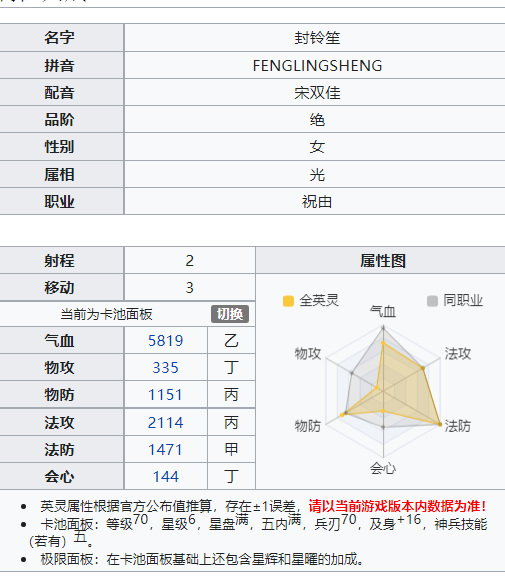The height and width of the screenshot is (578, 505).
Task: Open the 法攻 value 2114 link
Action: click(x=166, y=422)
